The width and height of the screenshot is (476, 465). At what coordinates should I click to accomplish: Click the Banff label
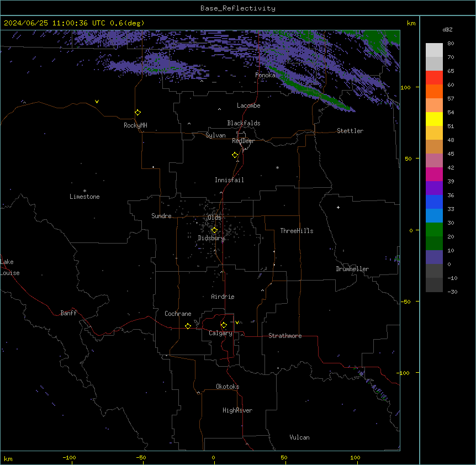(x=68, y=313)
